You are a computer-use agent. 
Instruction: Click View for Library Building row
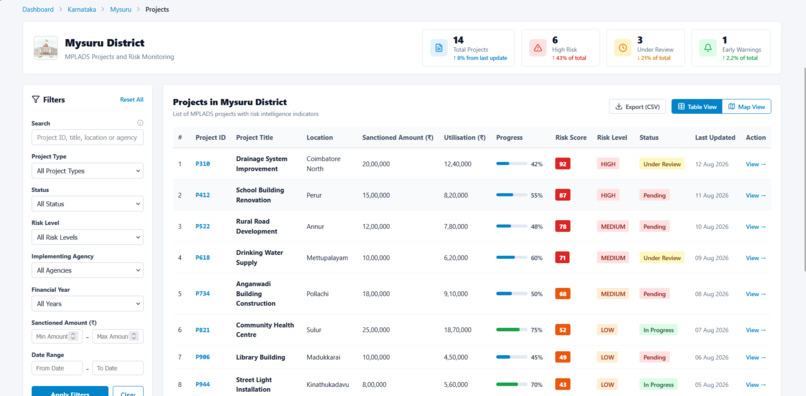point(756,357)
